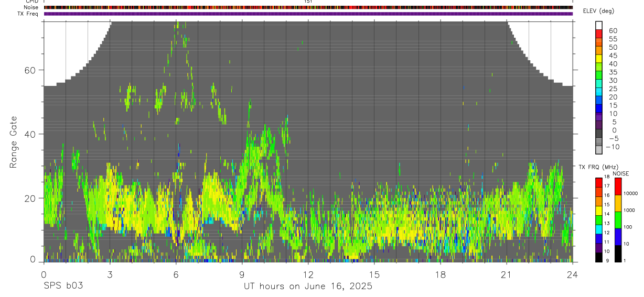The height and width of the screenshot is (297, 644).
Task: Click the 'UT hours on June 16, 2025' axis title
Action: point(308,287)
